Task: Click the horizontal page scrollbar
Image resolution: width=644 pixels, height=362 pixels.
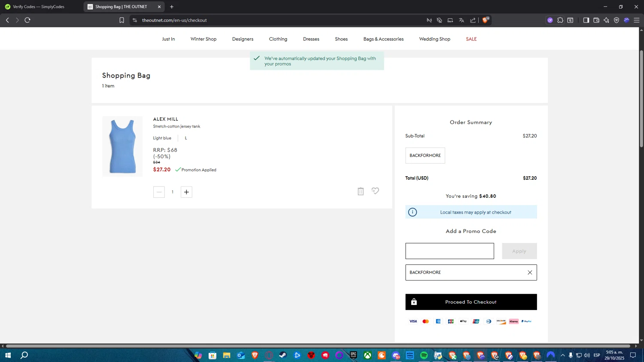Action: (x=318, y=346)
